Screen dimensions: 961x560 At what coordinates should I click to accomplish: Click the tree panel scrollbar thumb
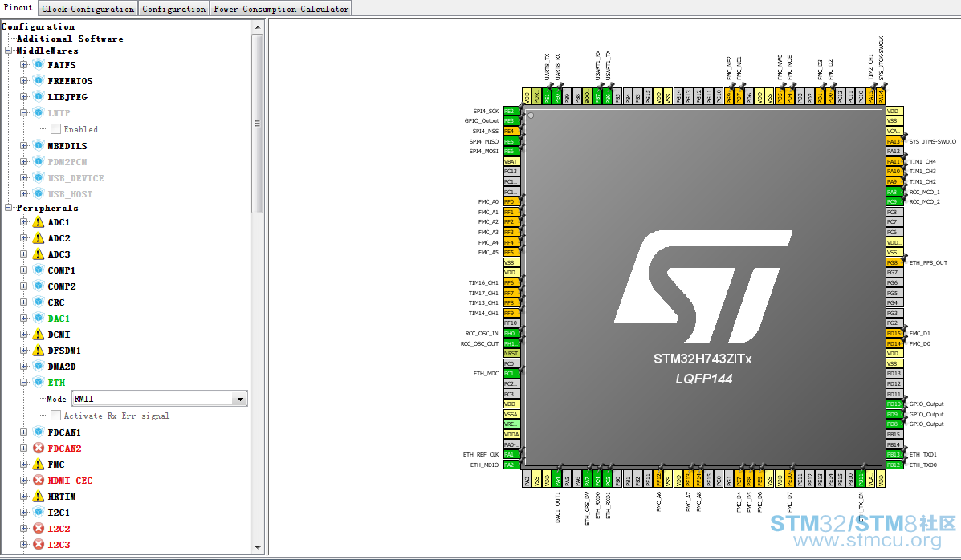(258, 123)
